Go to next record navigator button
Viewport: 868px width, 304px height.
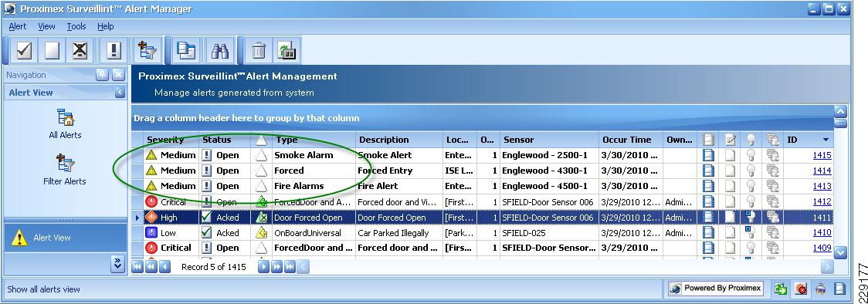tap(263, 267)
